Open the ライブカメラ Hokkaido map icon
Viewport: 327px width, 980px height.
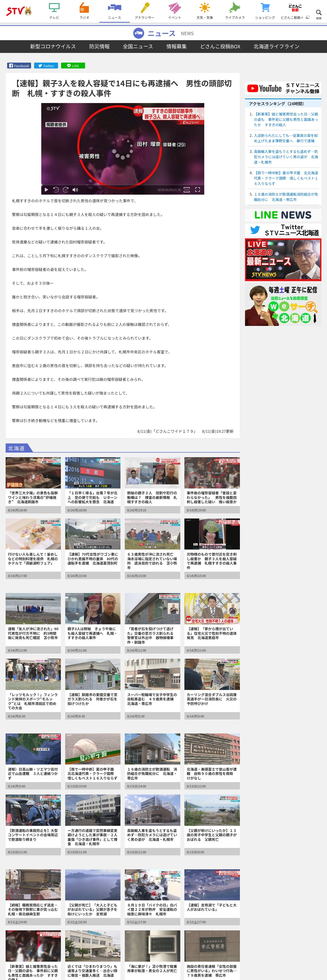coord(235,8)
